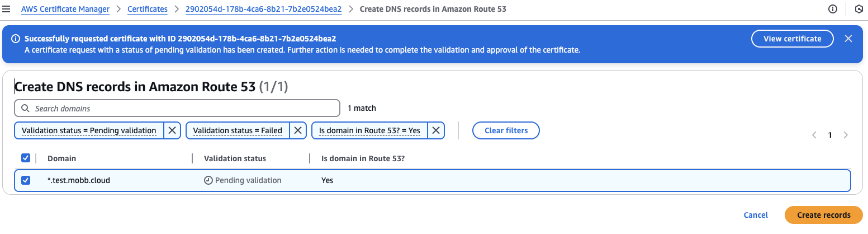The width and height of the screenshot is (868, 234).
Task: Open the Validation status = Failed filter token
Action: pos(238,130)
